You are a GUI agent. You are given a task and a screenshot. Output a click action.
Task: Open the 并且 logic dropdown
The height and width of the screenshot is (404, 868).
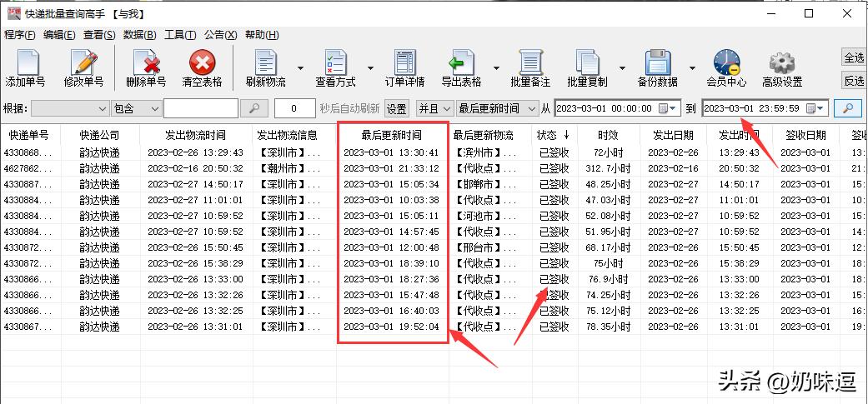(435, 108)
